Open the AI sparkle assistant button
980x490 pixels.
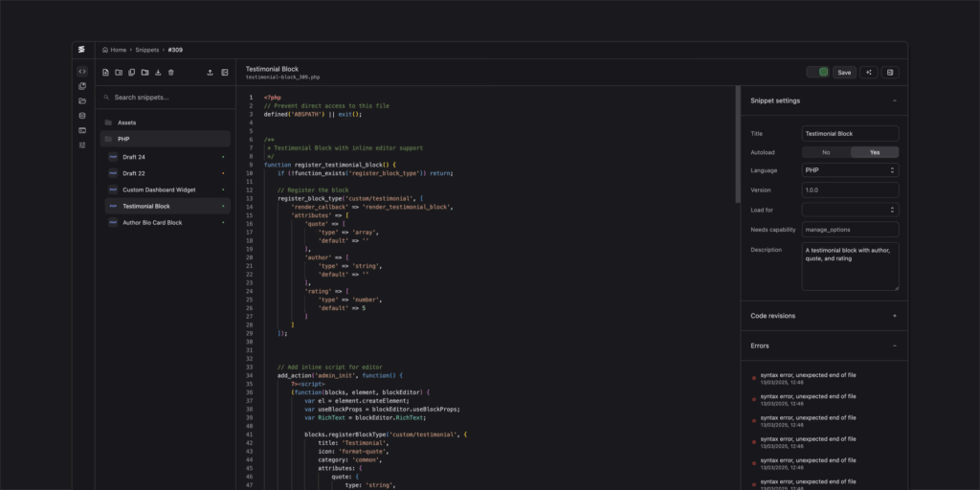869,72
